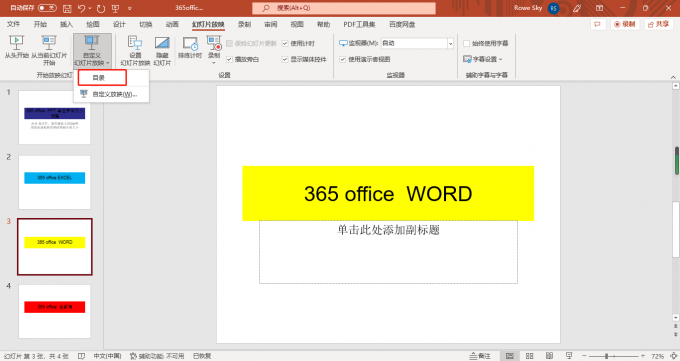
Task: Click Rehearse Timings (排练计时) icon
Action: pos(190,43)
